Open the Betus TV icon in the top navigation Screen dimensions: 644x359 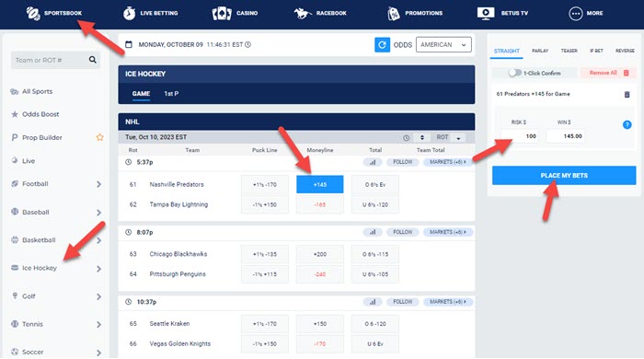pyautogui.click(x=486, y=13)
